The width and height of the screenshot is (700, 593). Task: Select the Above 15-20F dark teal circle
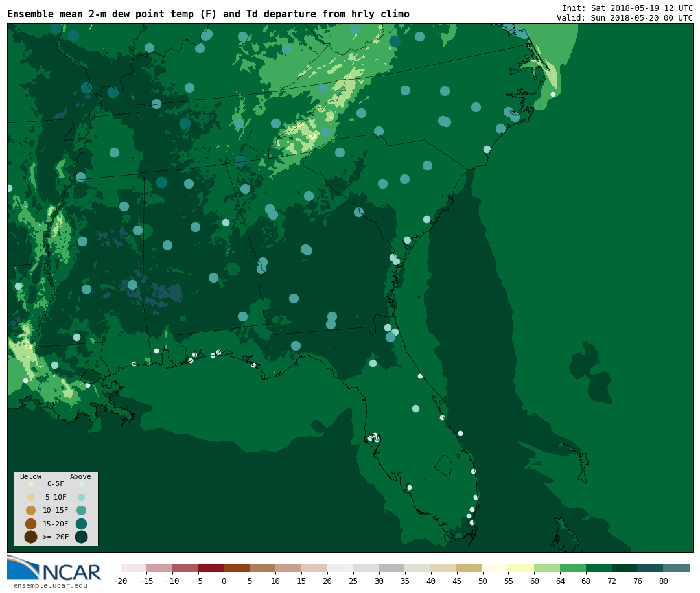pos(81,524)
